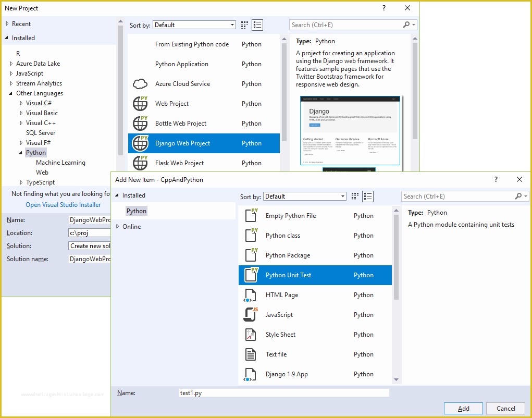This screenshot has height=418, width=532.
Task: Click the Django Web Project globe icon
Action: coord(140,143)
